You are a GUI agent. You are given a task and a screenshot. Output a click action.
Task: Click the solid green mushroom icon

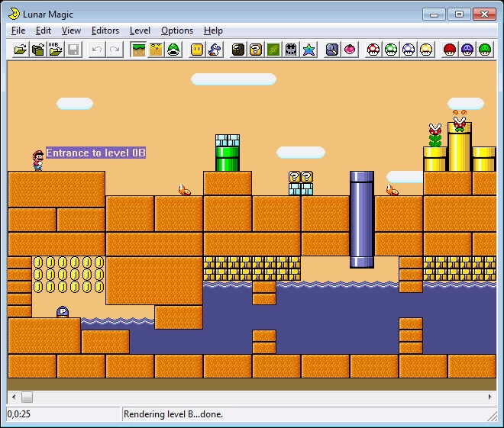(485, 50)
